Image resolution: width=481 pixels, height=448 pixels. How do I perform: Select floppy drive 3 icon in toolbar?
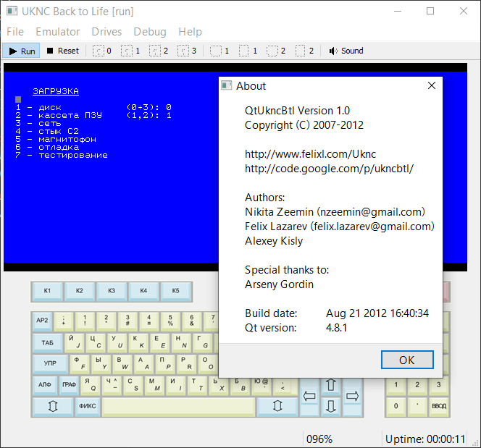(187, 51)
